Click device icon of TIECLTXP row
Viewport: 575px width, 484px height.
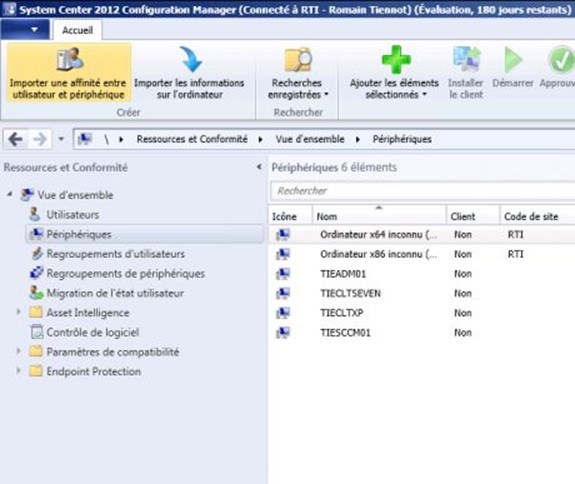283,313
